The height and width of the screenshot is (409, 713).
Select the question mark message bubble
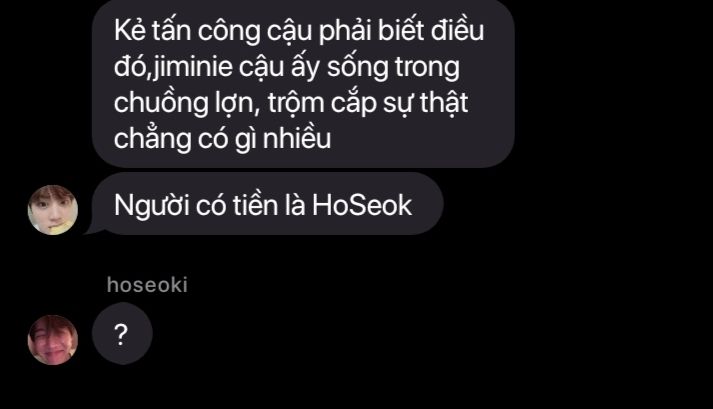[122, 333]
